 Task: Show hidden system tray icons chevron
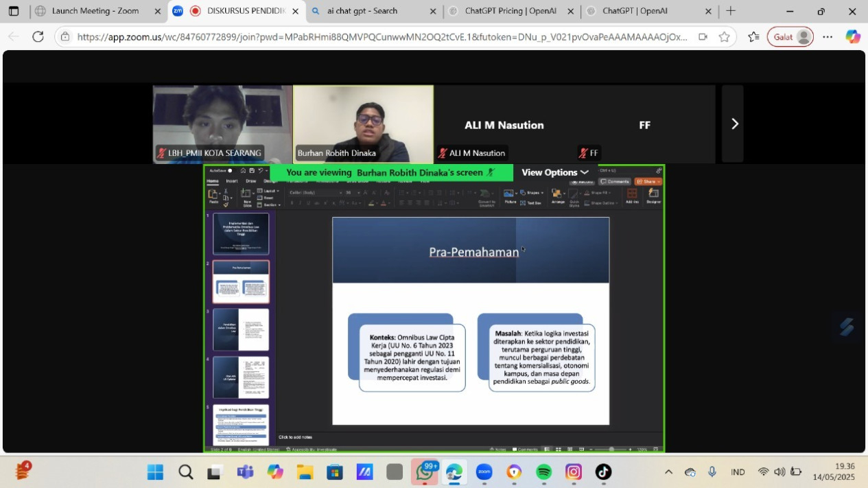(x=668, y=472)
